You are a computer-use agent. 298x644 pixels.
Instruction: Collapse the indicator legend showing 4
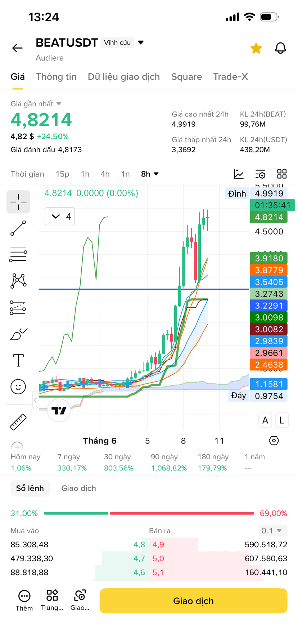60,216
